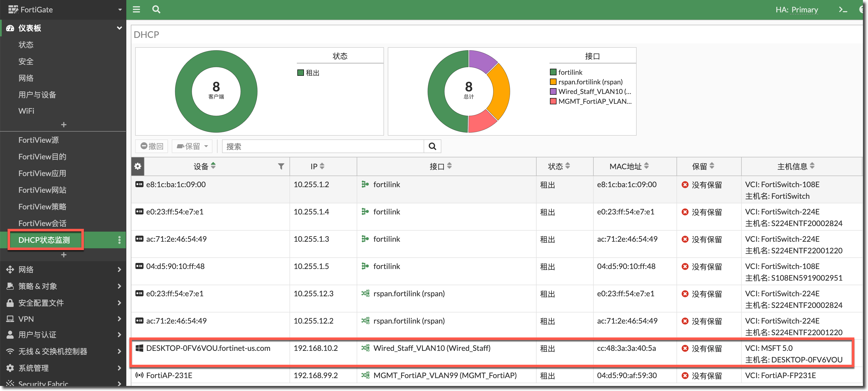868x391 pixels.
Task: Click the 撤回 button
Action: click(x=152, y=146)
